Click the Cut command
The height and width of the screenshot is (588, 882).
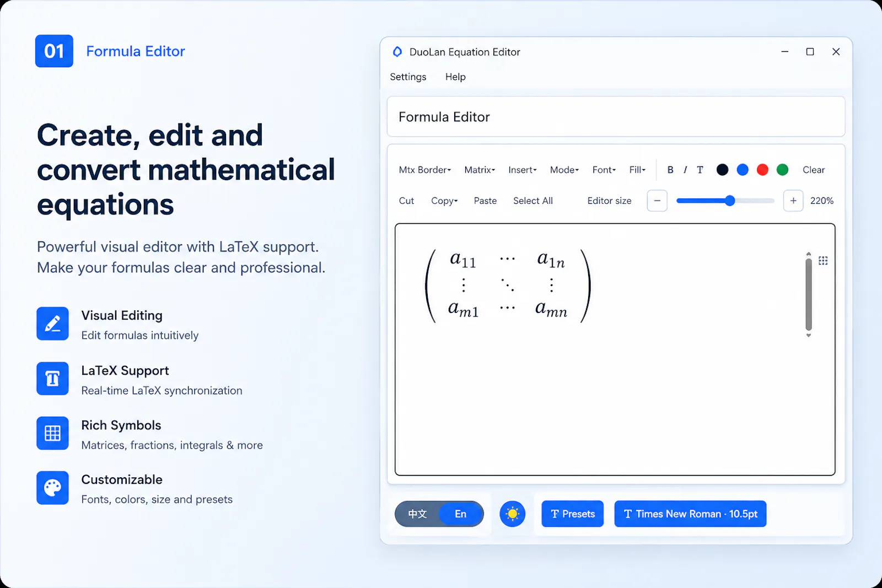(406, 201)
